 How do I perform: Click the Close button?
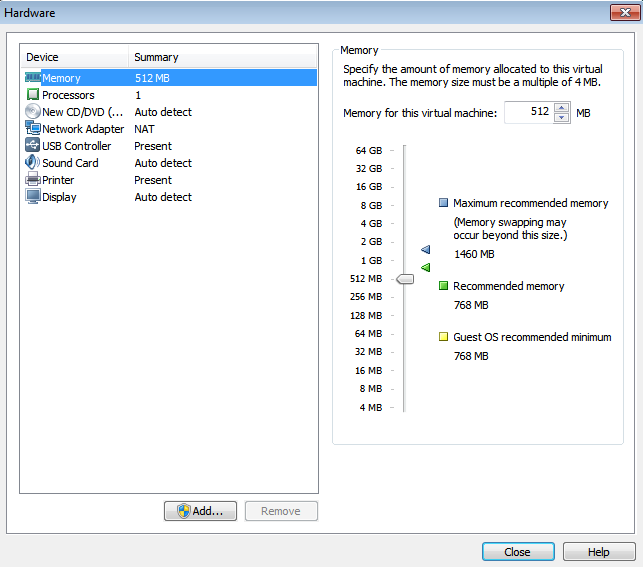[x=518, y=552]
